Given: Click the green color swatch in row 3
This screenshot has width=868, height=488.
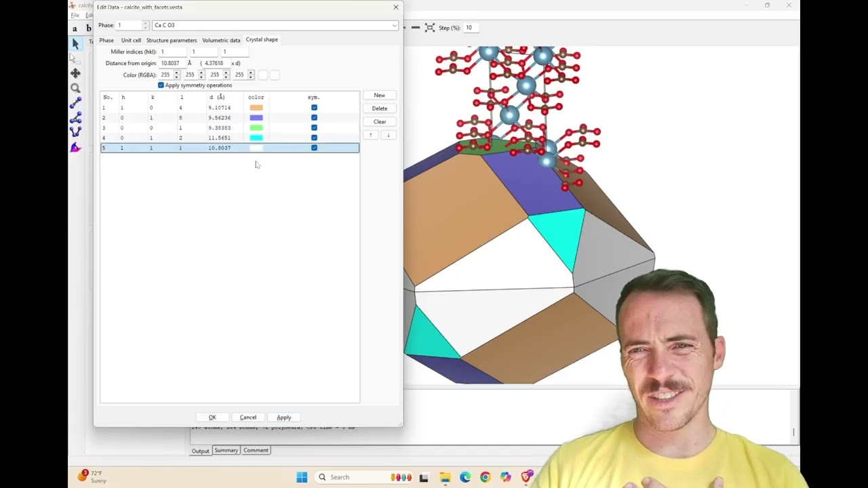Looking at the screenshot, I should click(x=256, y=127).
